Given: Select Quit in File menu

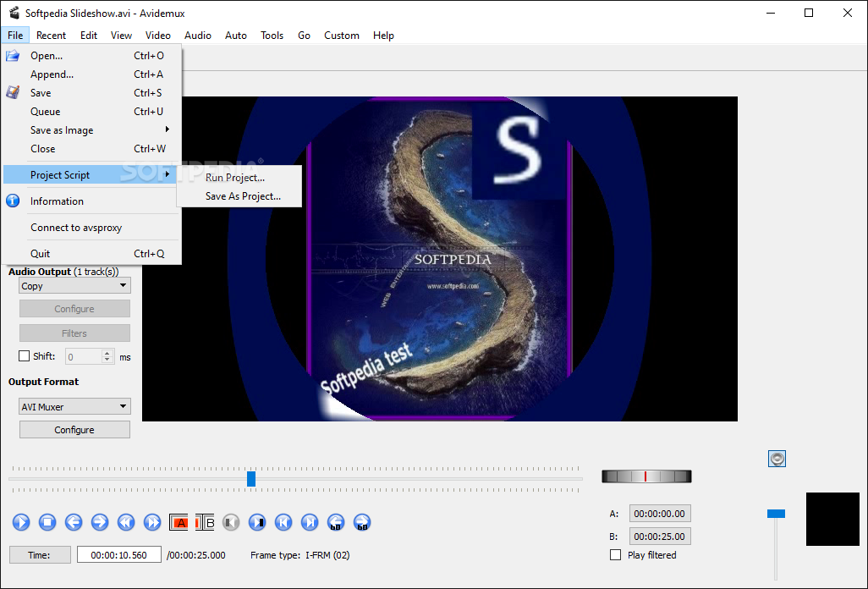Looking at the screenshot, I should click(x=91, y=254).
